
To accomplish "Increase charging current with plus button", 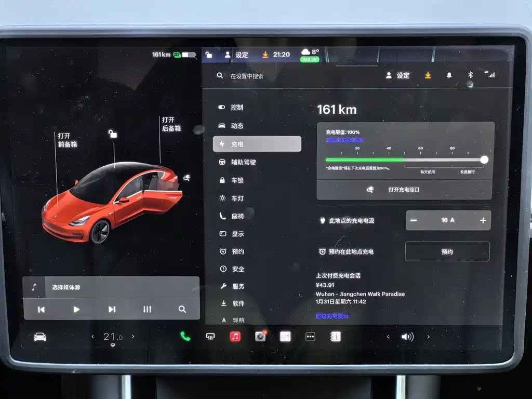I will point(483,220).
